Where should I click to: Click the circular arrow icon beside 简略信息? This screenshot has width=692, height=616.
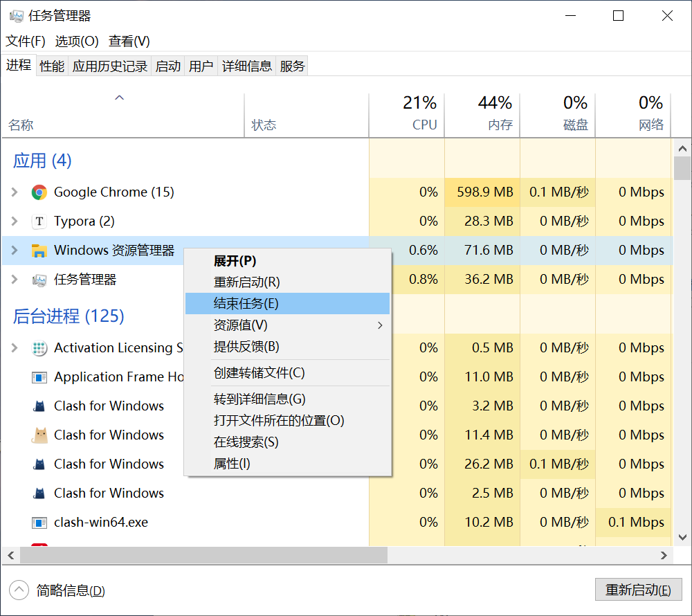[19, 590]
